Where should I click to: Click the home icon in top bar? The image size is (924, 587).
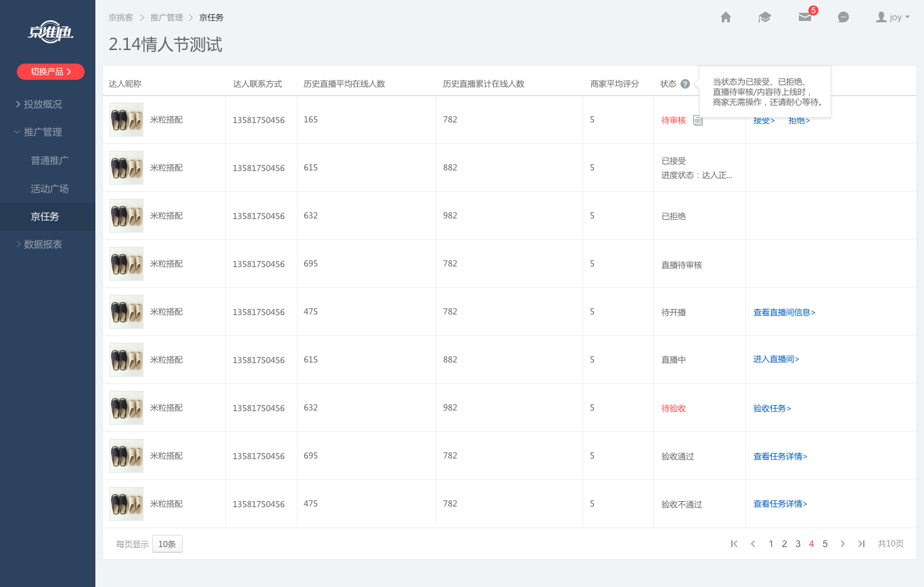pyautogui.click(x=726, y=18)
